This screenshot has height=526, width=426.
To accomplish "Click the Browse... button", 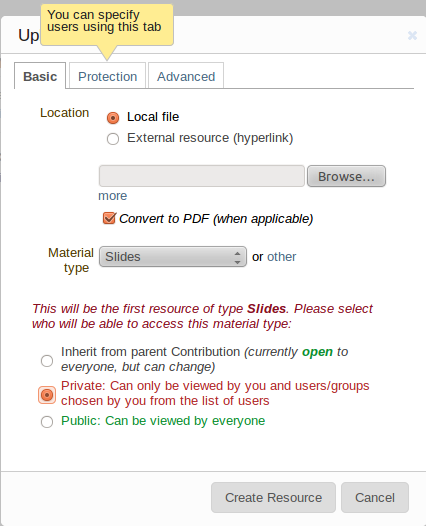I will 346,176.
